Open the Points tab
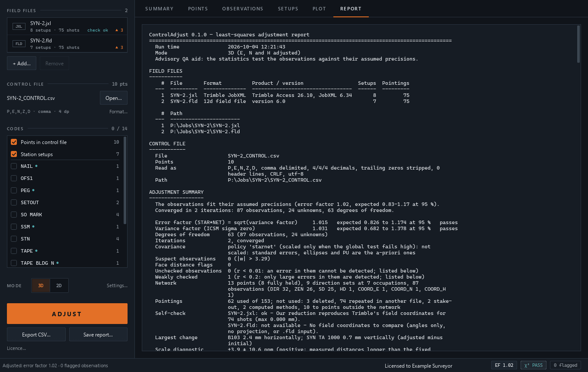 (198, 9)
